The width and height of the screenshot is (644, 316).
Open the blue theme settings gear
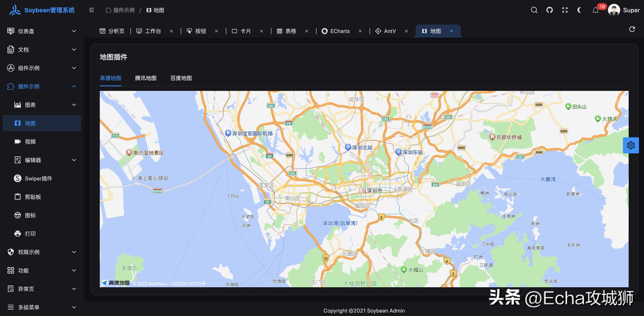[x=631, y=145]
